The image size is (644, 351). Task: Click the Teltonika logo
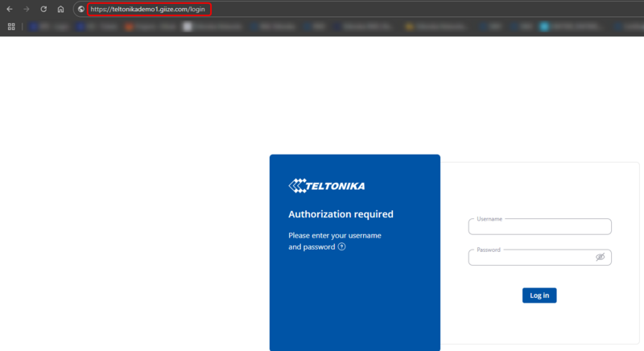pyautogui.click(x=326, y=186)
